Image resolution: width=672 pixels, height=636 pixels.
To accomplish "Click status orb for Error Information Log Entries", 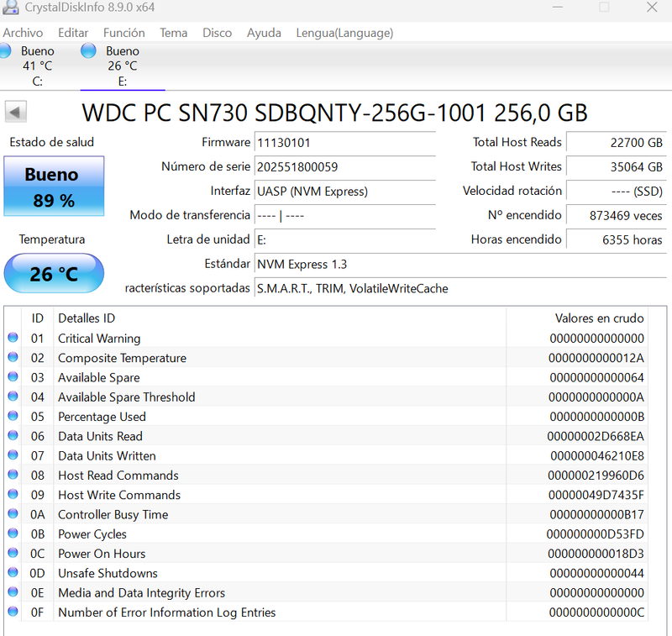I will [13, 612].
